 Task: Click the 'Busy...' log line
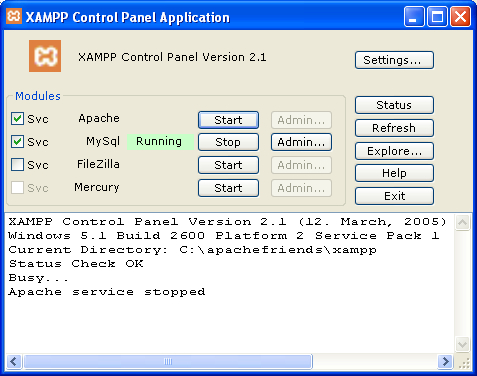coord(38,278)
